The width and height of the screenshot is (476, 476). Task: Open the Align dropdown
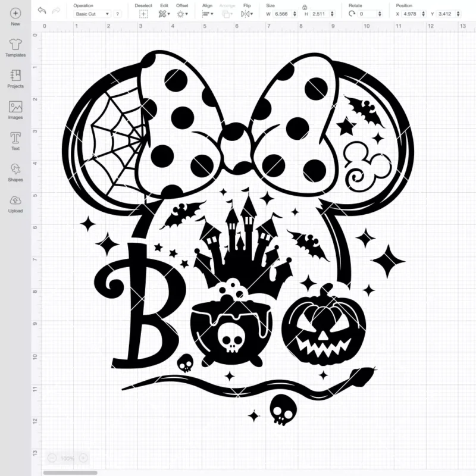(x=208, y=14)
